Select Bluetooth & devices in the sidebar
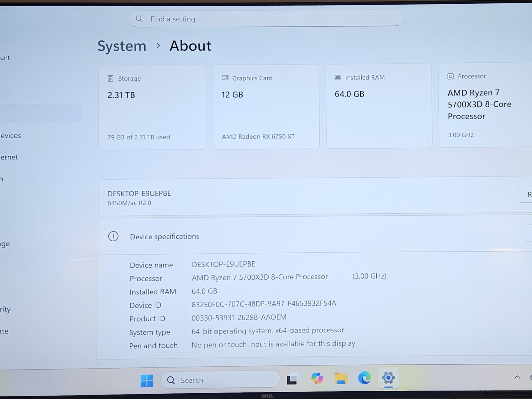This screenshot has width=532, height=399. pos(10,135)
